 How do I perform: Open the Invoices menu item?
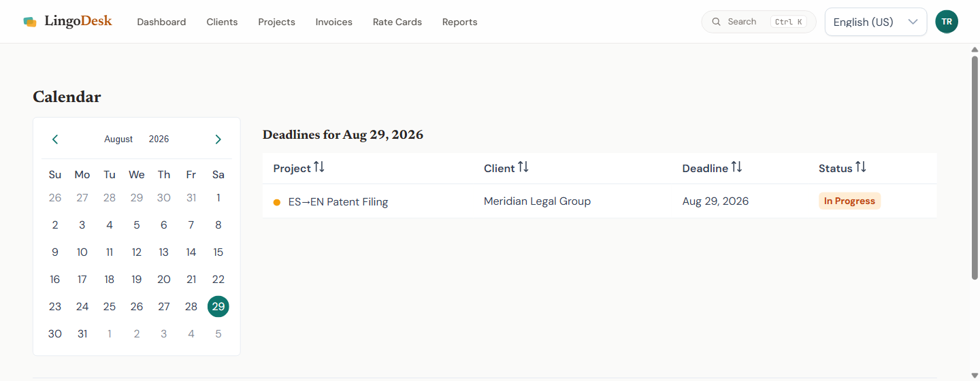334,22
